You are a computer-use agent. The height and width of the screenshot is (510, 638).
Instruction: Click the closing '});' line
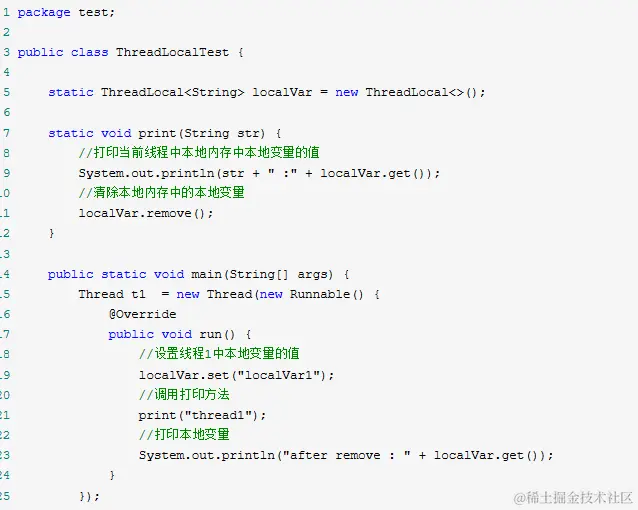(89, 496)
